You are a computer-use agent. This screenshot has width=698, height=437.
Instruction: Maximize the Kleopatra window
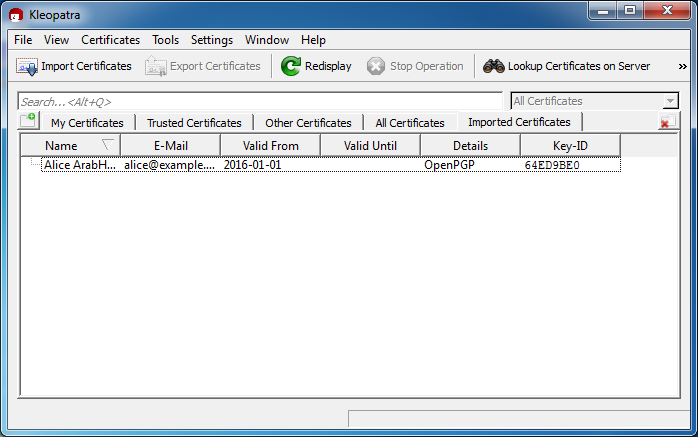point(630,11)
